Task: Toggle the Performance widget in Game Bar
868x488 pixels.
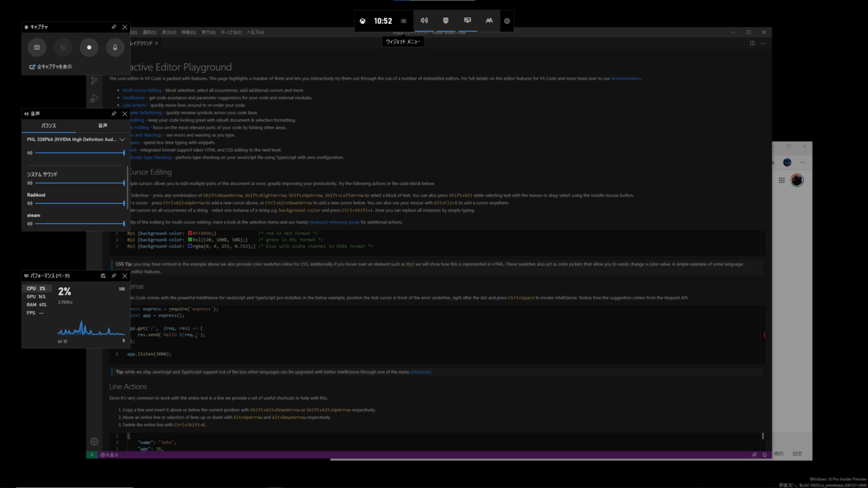Action: pos(467,21)
